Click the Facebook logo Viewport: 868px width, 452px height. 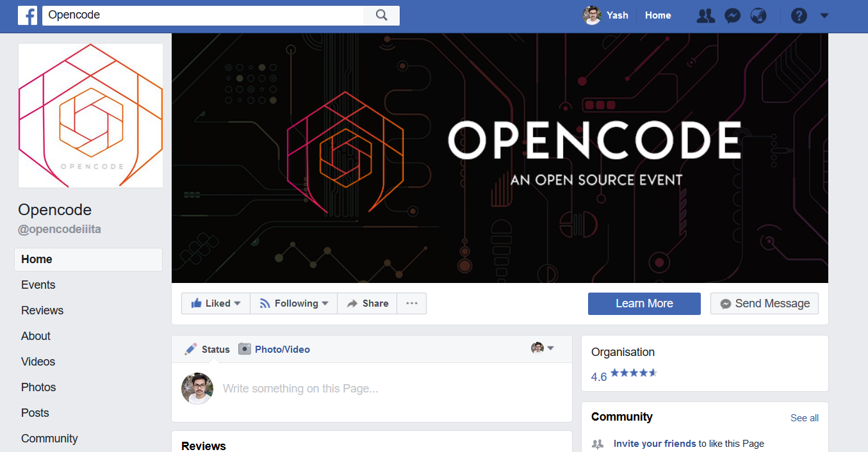[x=27, y=15]
